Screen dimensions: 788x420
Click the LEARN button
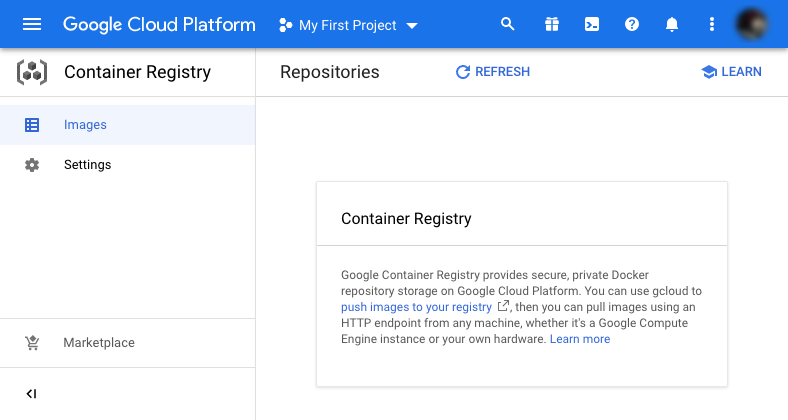coord(732,72)
